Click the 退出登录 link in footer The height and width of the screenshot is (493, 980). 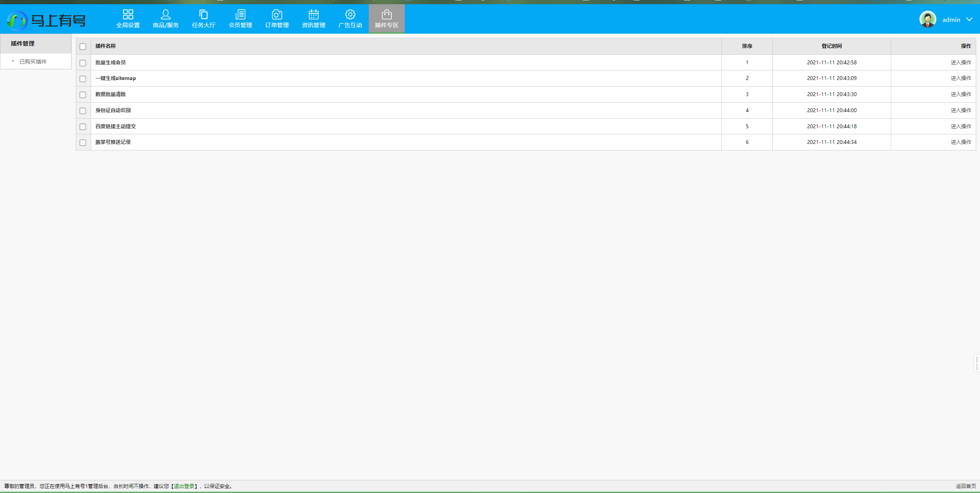tap(184, 486)
